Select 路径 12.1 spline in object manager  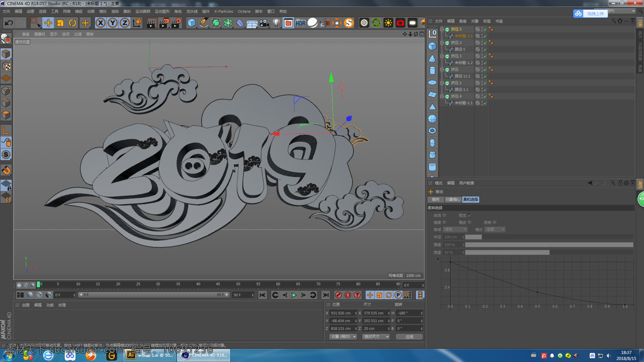pyautogui.click(x=462, y=76)
